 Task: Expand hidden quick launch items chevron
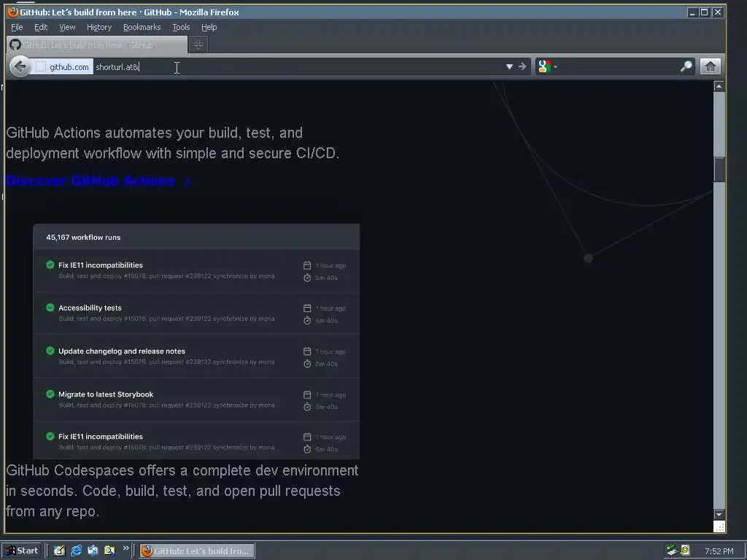pyautogui.click(x=125, y=548)
